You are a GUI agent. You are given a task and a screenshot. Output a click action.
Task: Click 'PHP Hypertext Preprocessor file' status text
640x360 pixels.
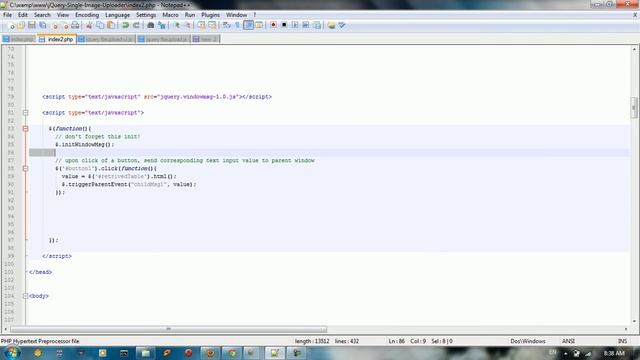click(x=40, y=341)
